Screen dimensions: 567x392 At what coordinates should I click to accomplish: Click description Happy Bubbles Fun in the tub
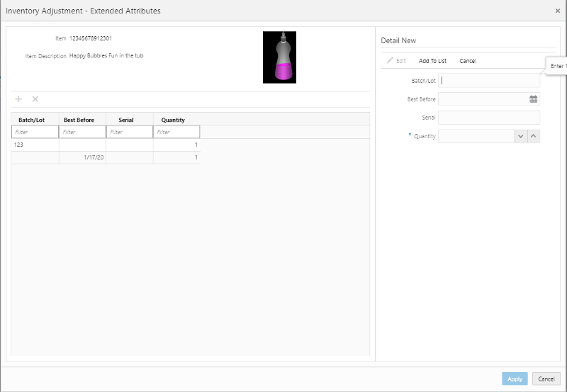106,56
